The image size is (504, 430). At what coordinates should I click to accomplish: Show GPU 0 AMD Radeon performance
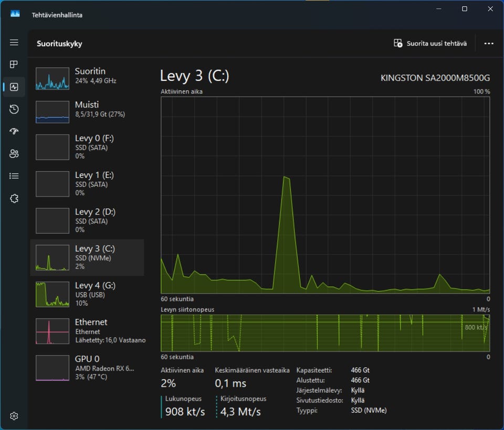(87, 368)
